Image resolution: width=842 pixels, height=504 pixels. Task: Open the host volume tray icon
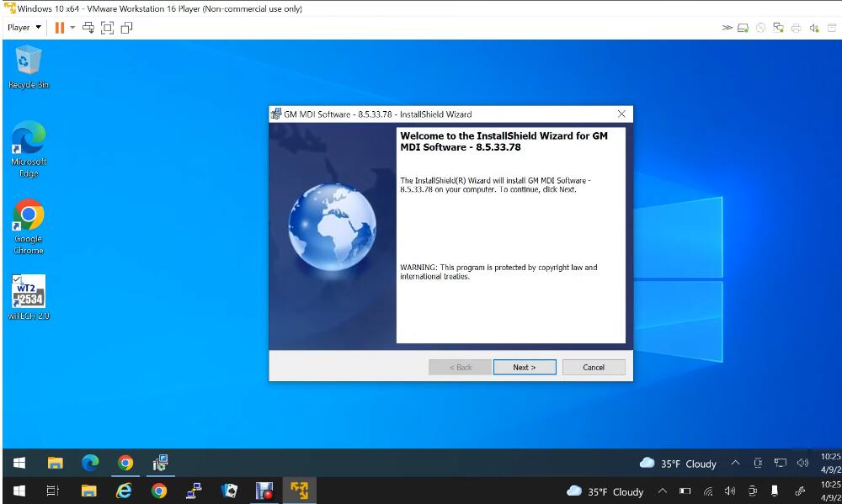point(729,491)
